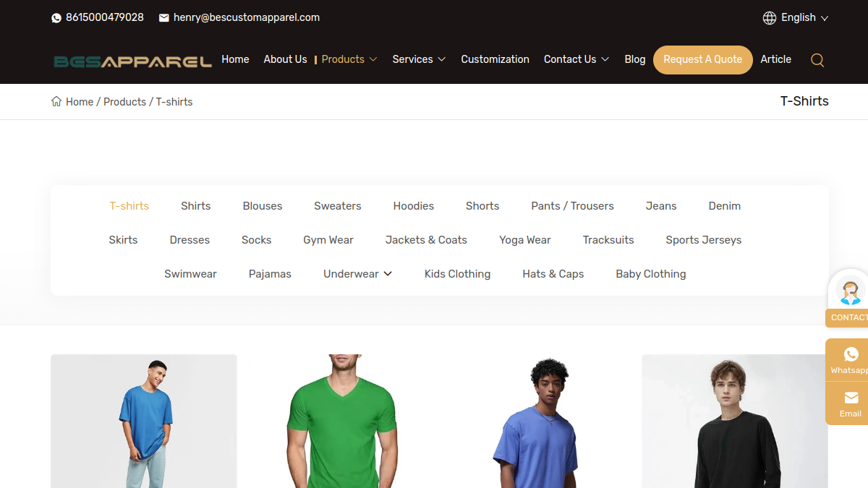Open the Blog menu item
The width and height of the screenshot is (868, 488).
pos(635,59)
